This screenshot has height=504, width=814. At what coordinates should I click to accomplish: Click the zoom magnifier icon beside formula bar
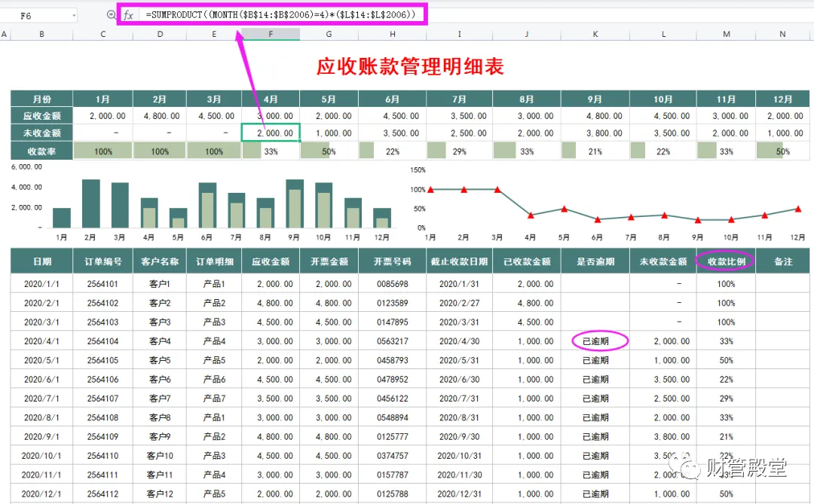[x=111, y=15]
